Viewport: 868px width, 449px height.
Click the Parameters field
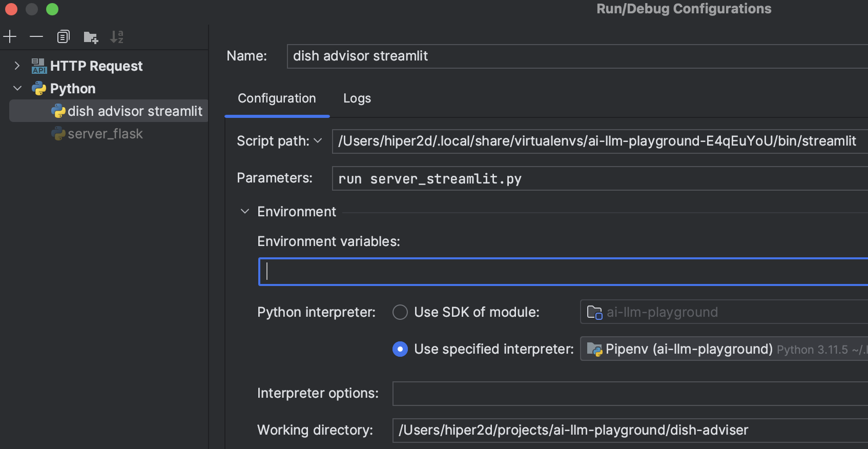click(x=600, y=178)
